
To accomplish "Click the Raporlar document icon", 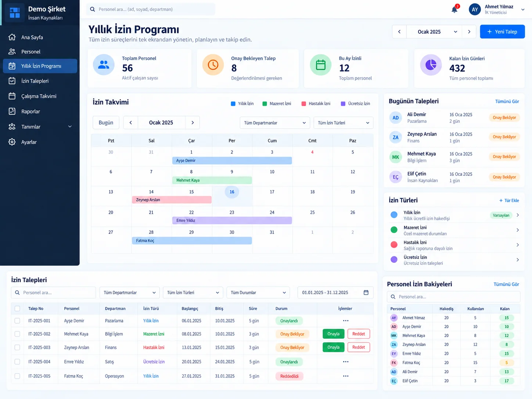I will pos(12,111).
